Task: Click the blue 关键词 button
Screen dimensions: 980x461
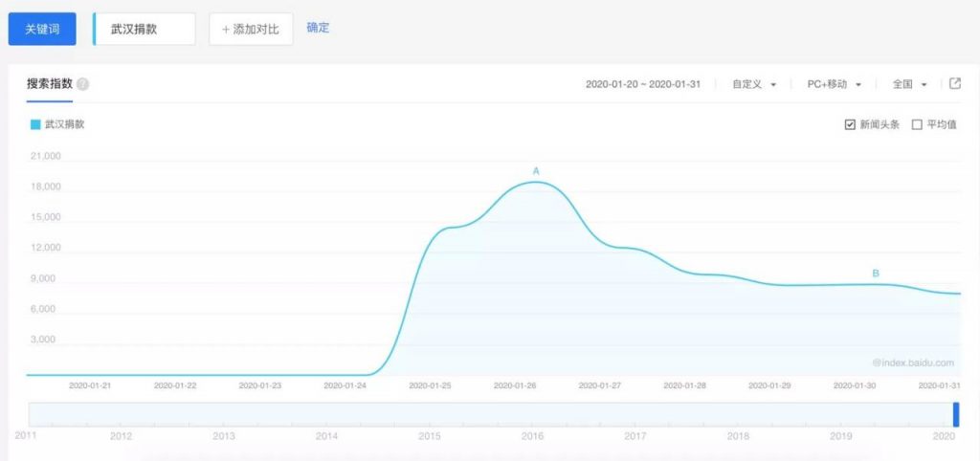Action: click(x=42, y=29)
